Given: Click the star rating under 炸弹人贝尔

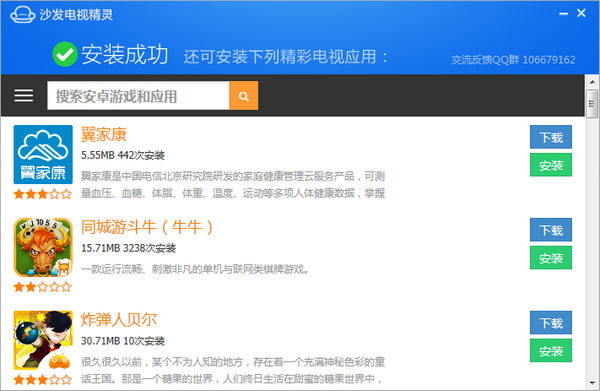Looking at the screenshot, I should click(x=43, y=380).
